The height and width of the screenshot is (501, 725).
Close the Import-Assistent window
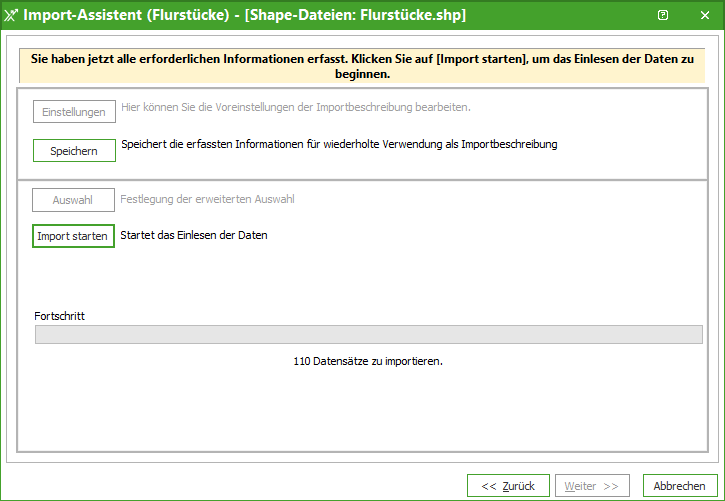704,16
